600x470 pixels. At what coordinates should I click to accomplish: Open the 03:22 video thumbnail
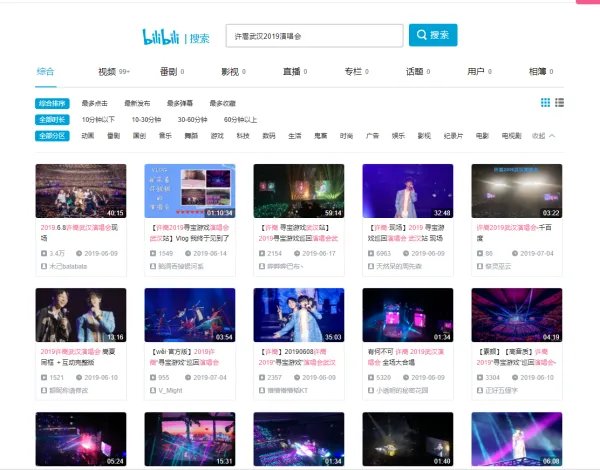tap(517, 191)
